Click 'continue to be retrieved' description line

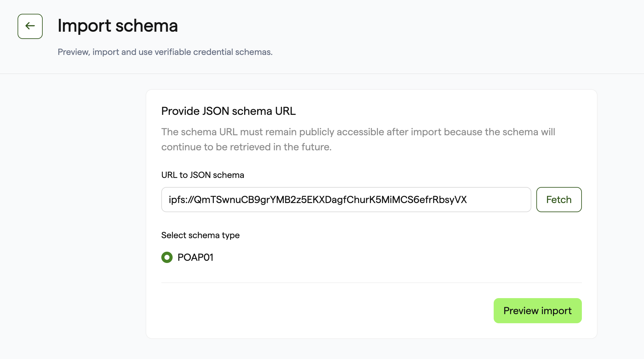(246, 147)
